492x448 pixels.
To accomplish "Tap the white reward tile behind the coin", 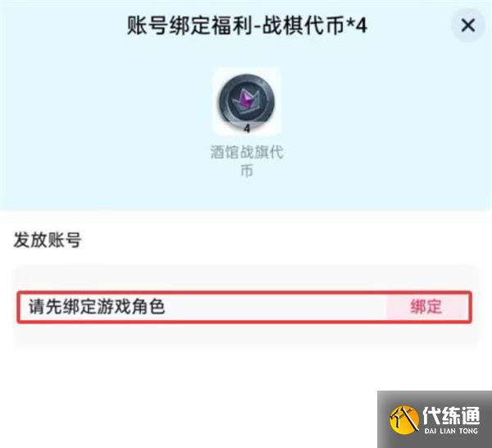I will pyautogui.click(x=247, y=102).
